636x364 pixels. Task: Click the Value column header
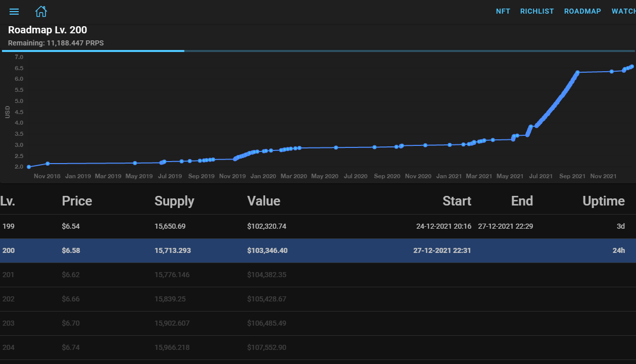[x=264, y=201]
